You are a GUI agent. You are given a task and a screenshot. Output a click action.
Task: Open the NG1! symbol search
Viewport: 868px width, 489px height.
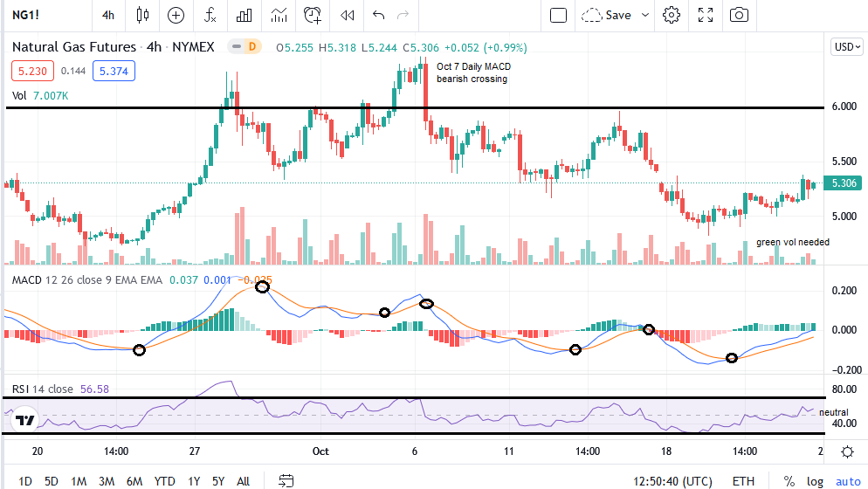point(25,15)
